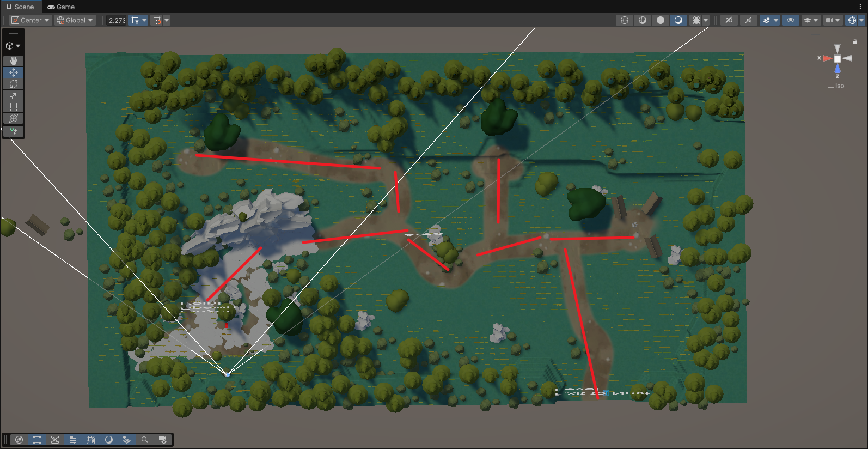Toggle scene effects (skybox, fog)
868x449 pixels.
pyautogui.click(x=767, y=20)
